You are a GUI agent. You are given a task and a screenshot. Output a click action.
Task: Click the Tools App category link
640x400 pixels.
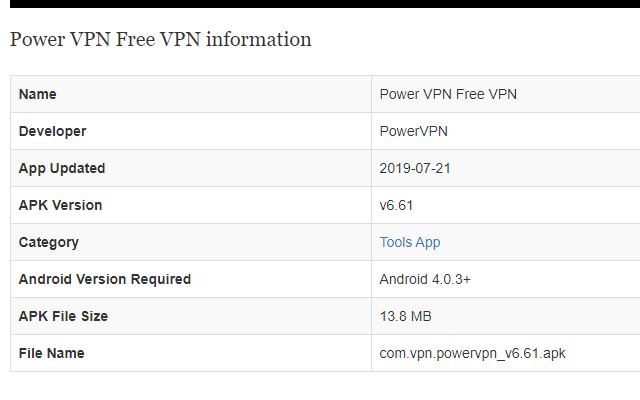point(410,242)
